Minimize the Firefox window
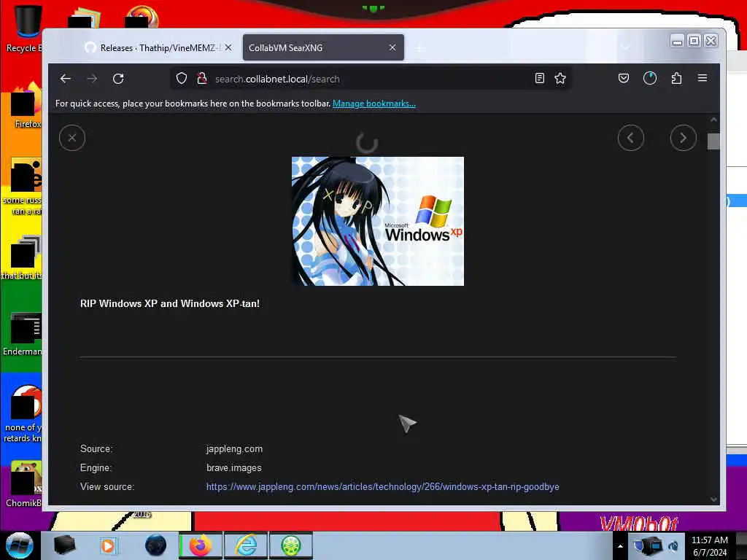Viewport: 747px width, 560px height. 677,41
